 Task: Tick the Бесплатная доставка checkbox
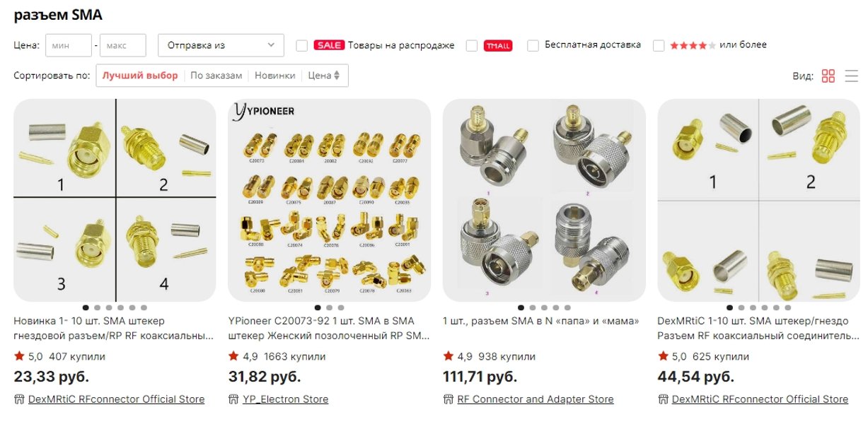pyautogui.click(x=533, y=45)
